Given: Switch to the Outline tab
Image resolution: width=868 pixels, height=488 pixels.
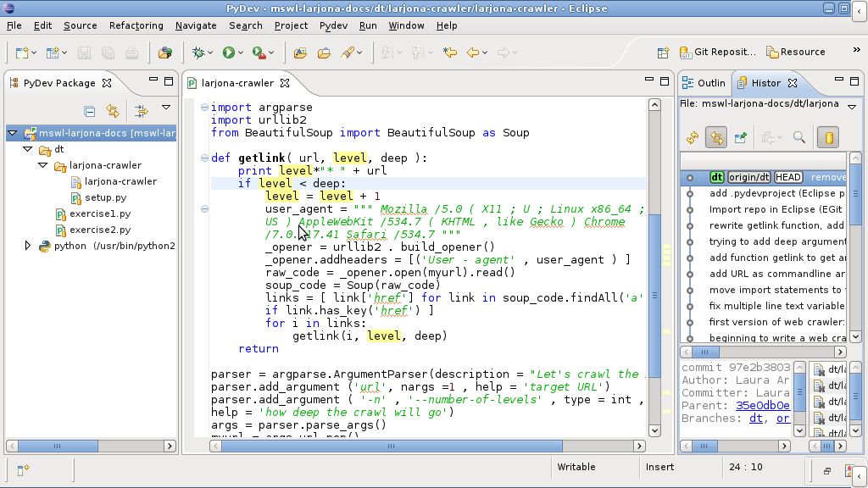Looking at the screenshot, I should coord(704,83).
